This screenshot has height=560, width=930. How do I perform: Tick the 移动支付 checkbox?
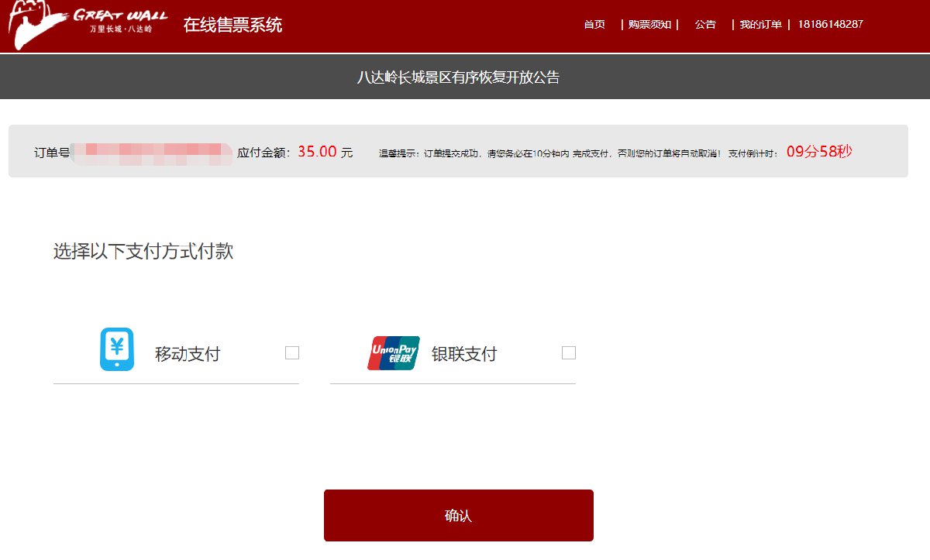click(x=292, y=353)
